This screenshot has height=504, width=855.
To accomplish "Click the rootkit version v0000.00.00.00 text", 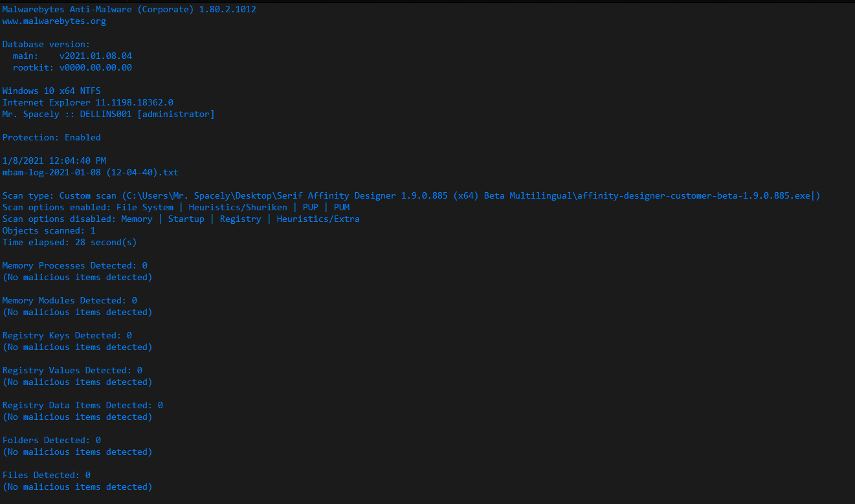I will tap(96, 68).
